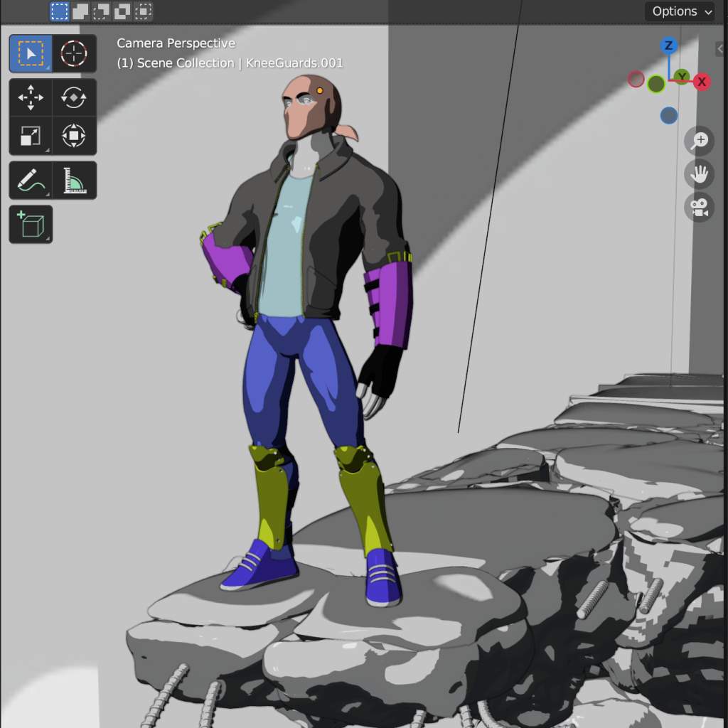728x728 pixels.
Task: Click the orange origin dot on the head
Action: point(320,90)
